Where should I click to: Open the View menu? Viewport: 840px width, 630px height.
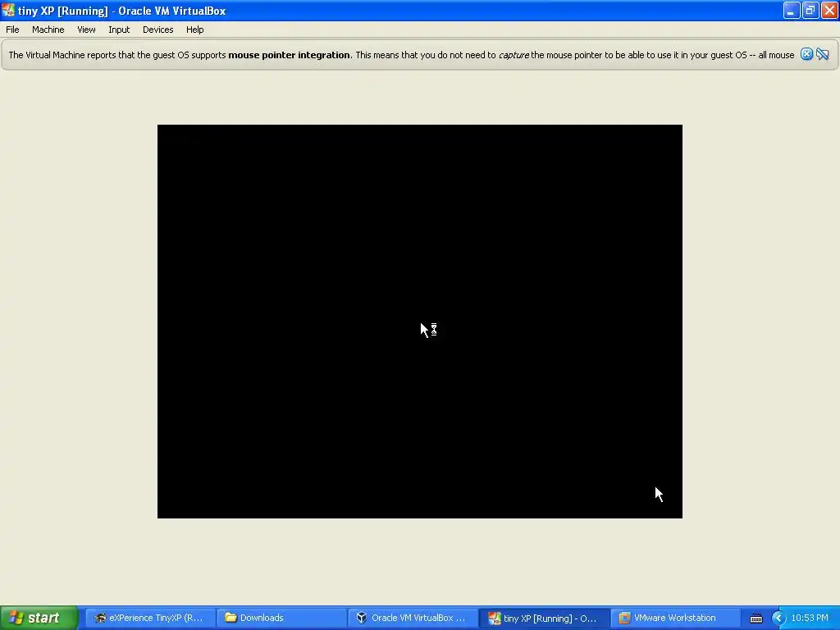click(x=86, y=30)
